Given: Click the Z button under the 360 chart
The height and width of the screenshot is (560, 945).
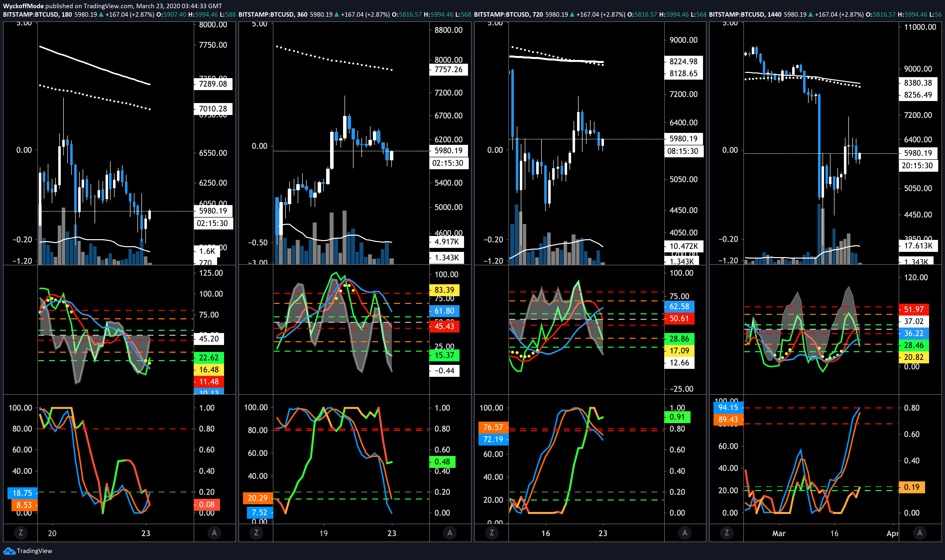Looking at the screenshot, I should pyautogui.click(x=256, y=532).
